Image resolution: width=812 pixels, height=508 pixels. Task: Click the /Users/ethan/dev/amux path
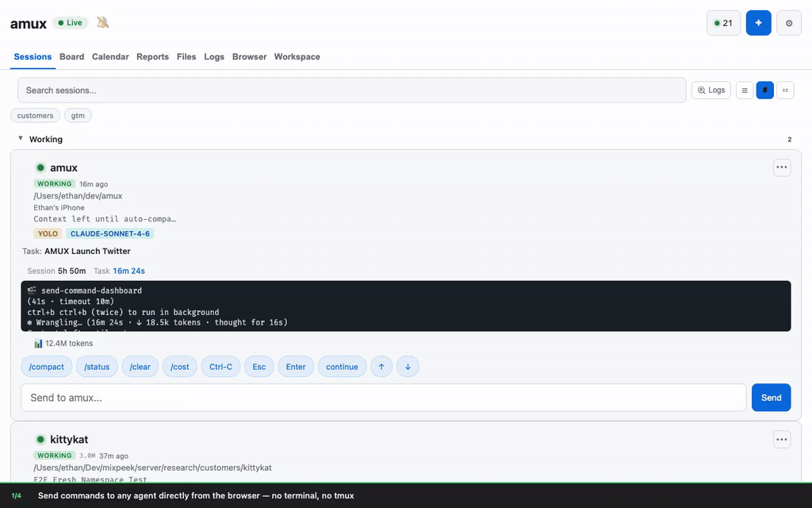click(78, 196)
